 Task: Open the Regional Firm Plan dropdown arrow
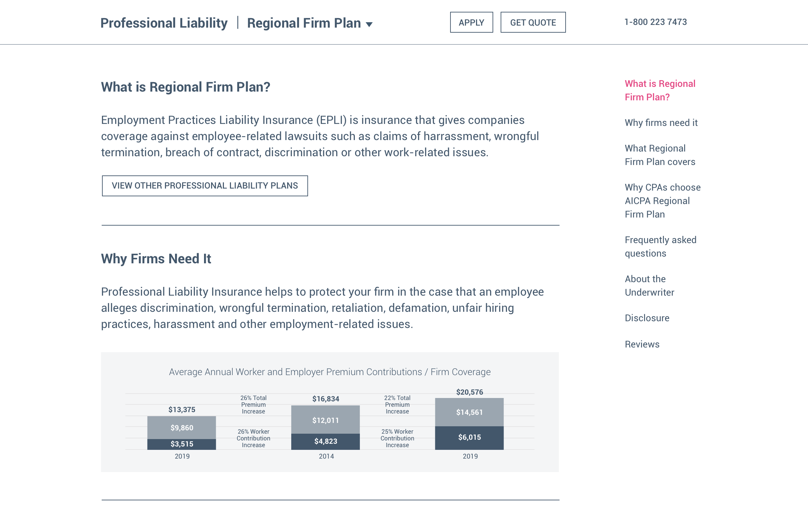(369, 24)
